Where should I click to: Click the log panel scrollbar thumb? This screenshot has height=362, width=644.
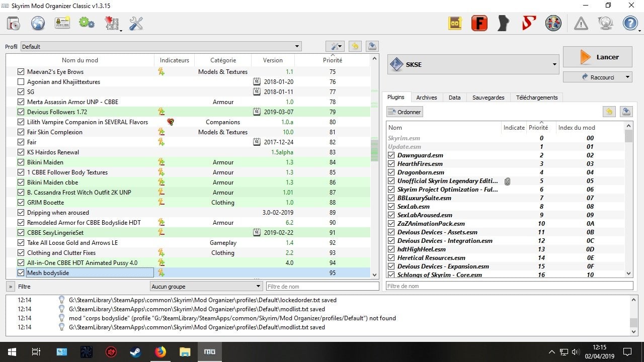pos(633,322)
